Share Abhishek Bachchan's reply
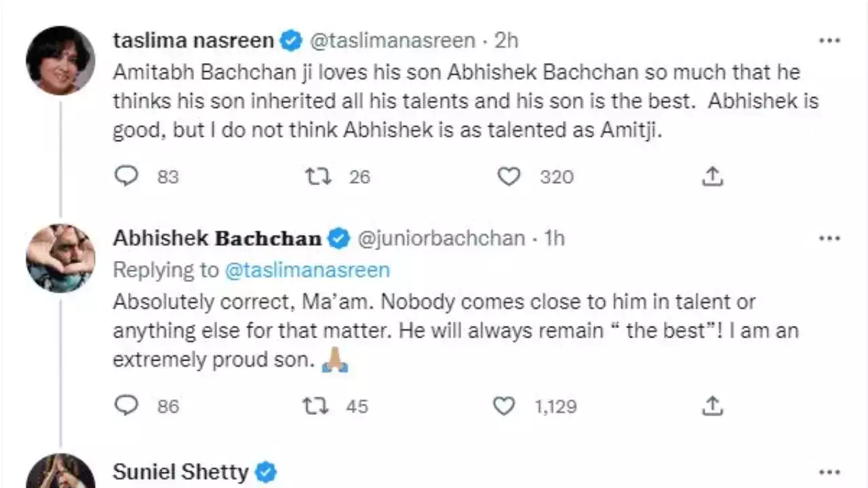The image size is (868, 488). tap(711, 405)
